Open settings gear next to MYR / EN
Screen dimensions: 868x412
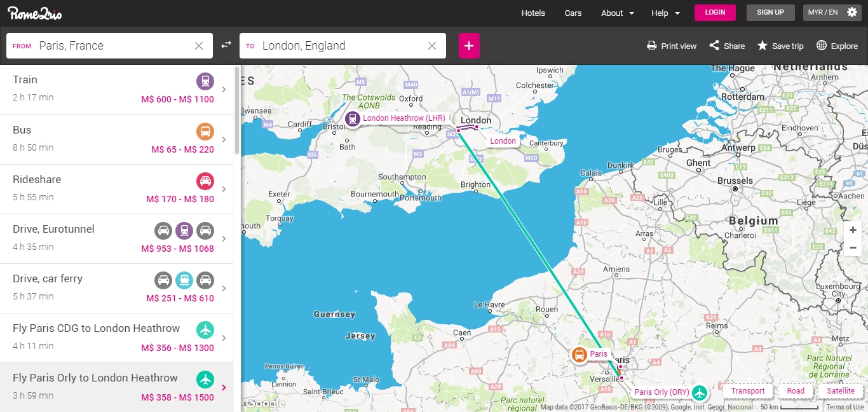852,12
